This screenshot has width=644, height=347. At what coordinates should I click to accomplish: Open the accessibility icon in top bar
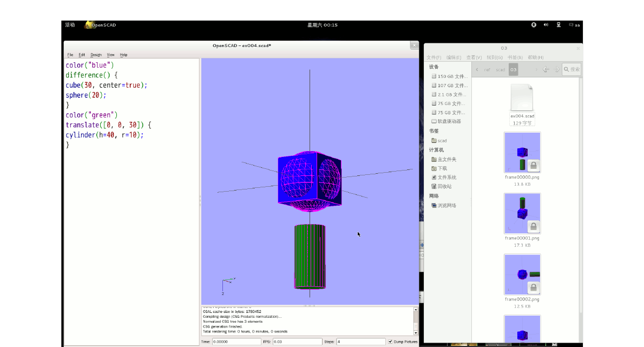[x=534, y=25]
